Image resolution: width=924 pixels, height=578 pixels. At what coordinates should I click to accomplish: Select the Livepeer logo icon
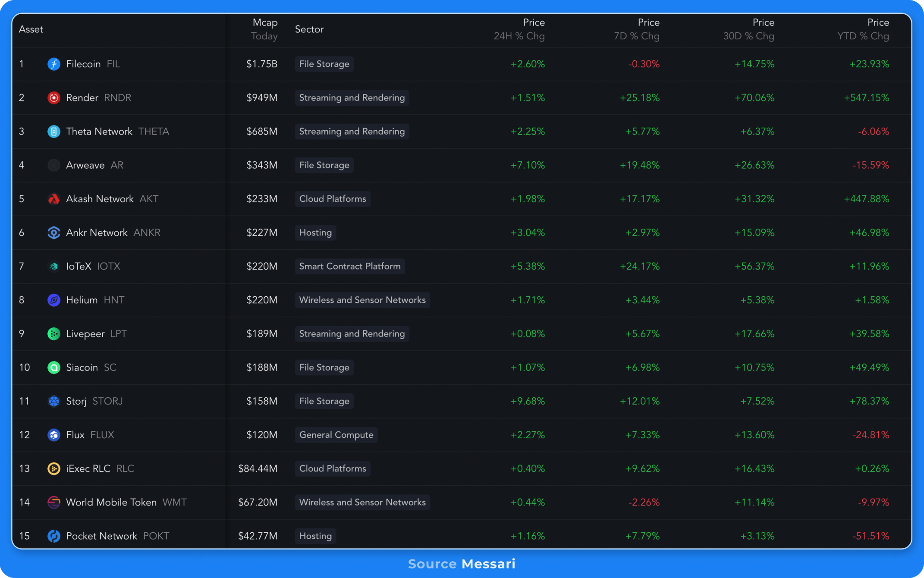(x=53, y=334)
